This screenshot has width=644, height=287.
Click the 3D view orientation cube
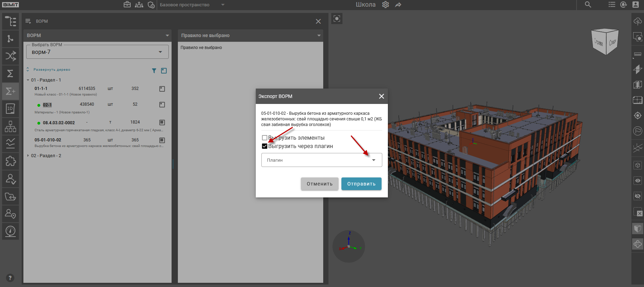605,42
